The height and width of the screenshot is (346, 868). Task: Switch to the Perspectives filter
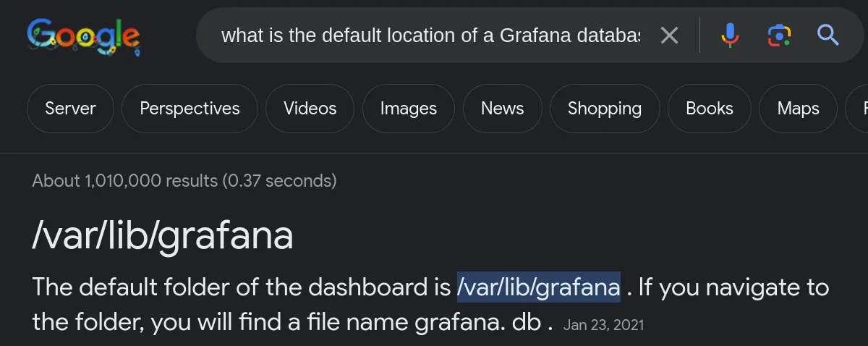tap(190, 109)
